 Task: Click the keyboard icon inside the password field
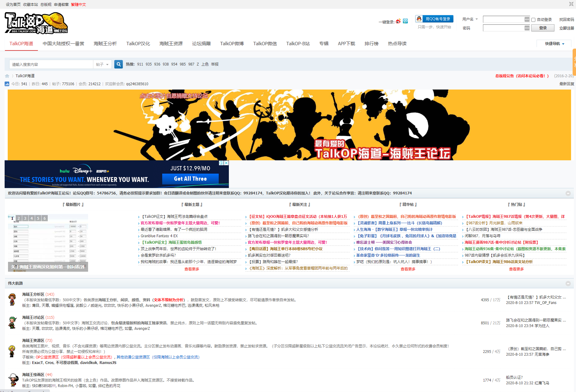527,28
